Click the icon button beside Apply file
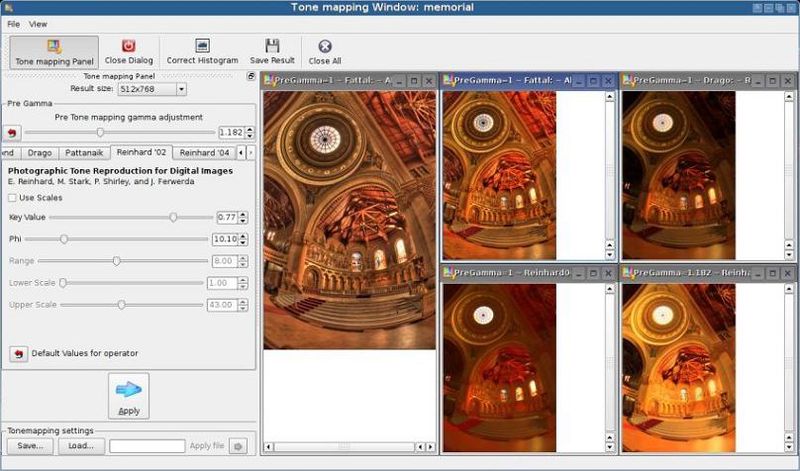 pyautogui.click(x=237, y=446)
